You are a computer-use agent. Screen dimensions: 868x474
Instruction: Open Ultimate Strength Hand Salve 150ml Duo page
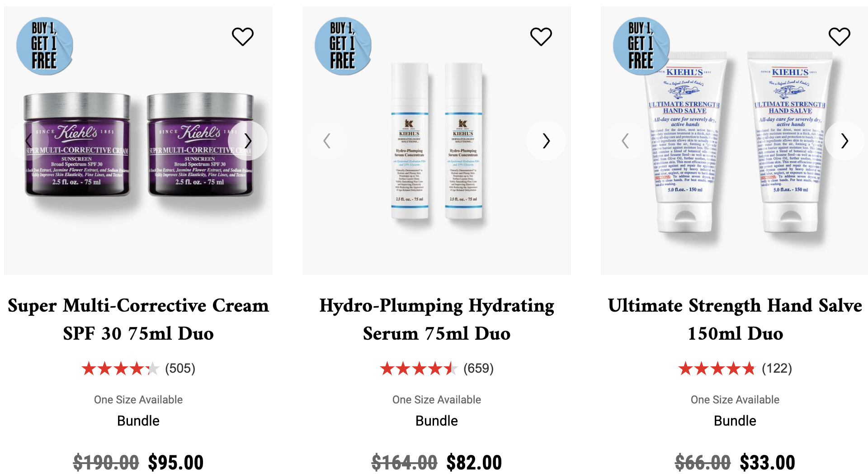click(735, 319)
